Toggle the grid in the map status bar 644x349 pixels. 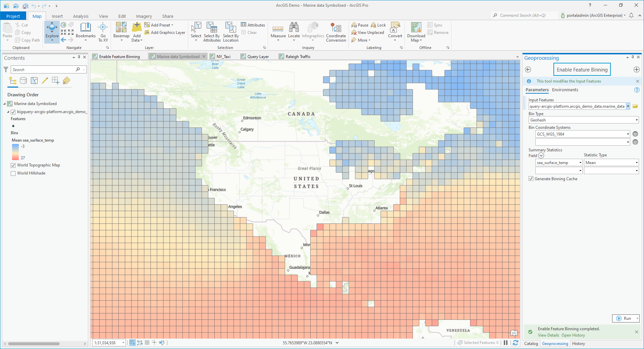tap(147, 343)
